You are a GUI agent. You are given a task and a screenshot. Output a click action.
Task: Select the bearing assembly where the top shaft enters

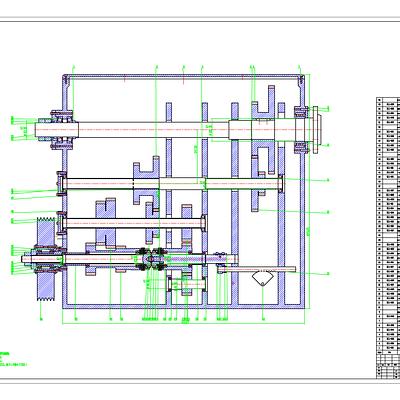pos(62,130)
